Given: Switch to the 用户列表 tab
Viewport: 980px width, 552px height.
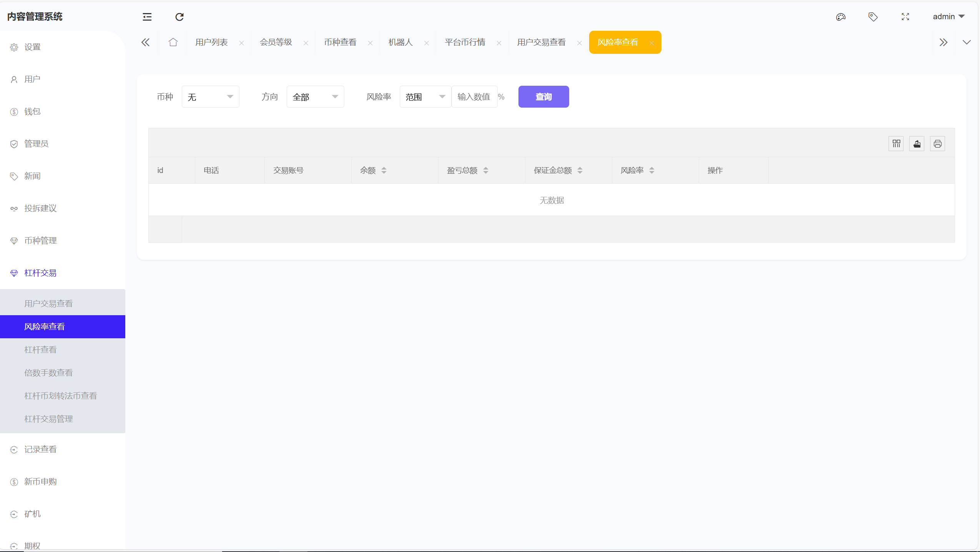Looking at the screenshot, I should point(211,42).
